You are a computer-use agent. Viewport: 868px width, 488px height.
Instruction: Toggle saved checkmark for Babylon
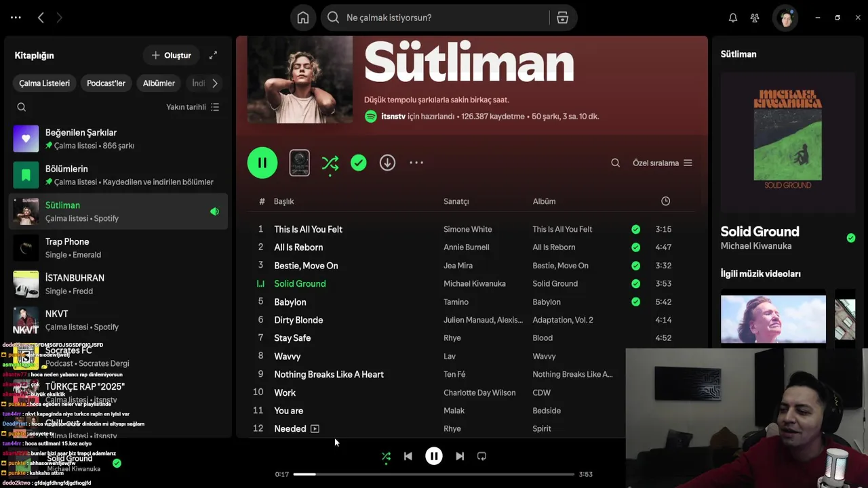[x=635, y=302]
